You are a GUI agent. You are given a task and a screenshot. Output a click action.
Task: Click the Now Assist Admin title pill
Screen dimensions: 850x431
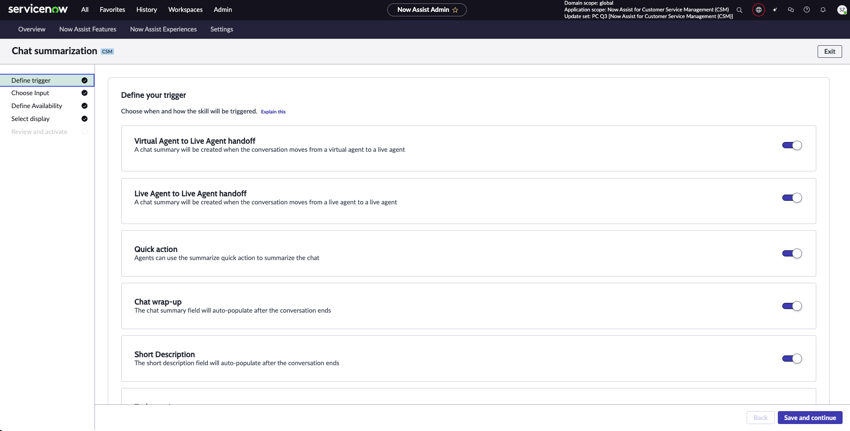tap(427, 10)
